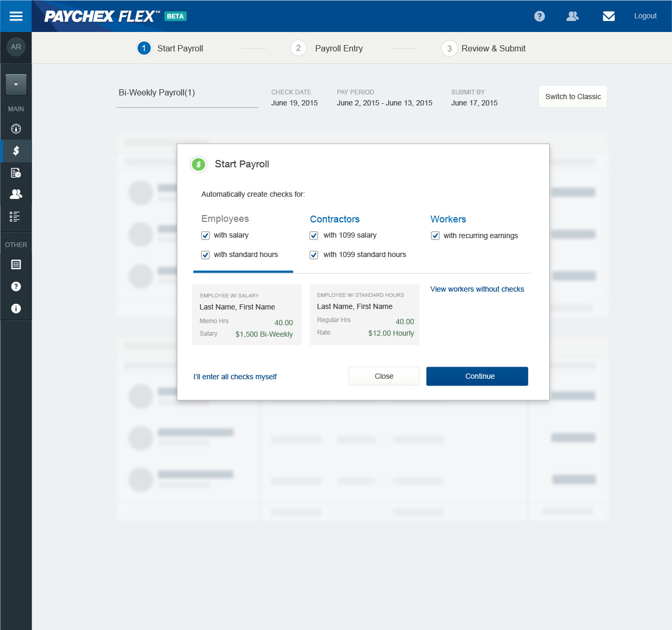Toggle the with standard hours checkbox
672x630 pixels.
pos(206,255)
